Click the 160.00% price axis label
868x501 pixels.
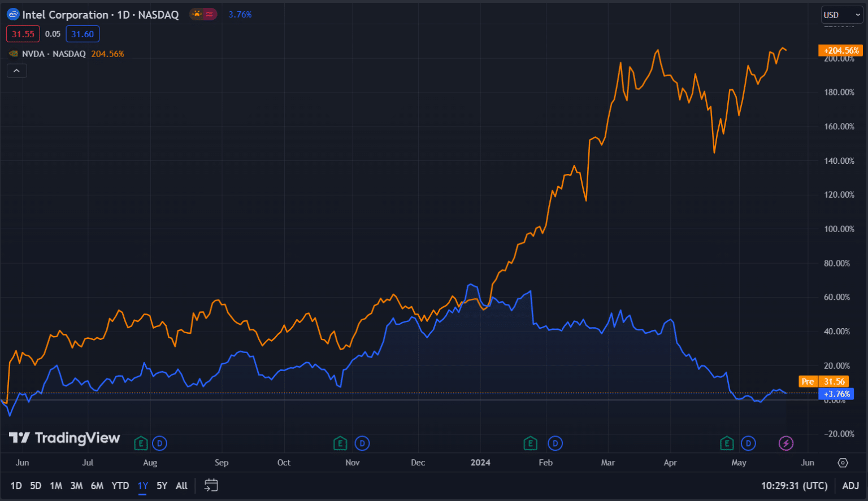[839, 127]
